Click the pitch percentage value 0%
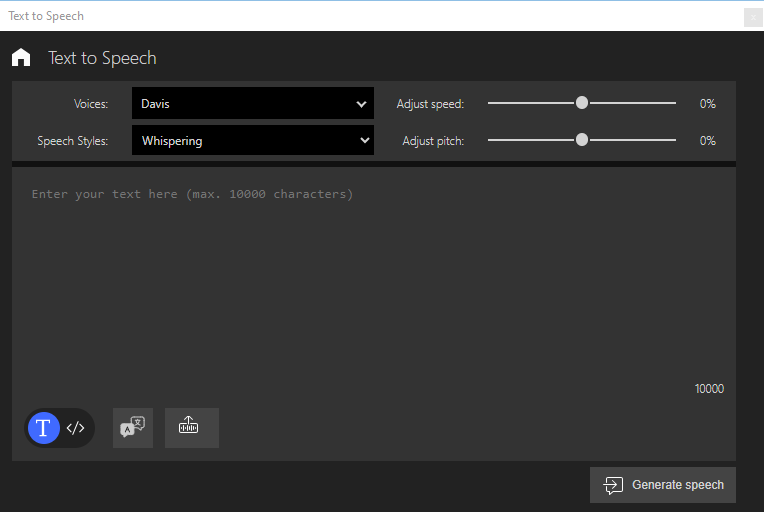 tap(707, 141)
